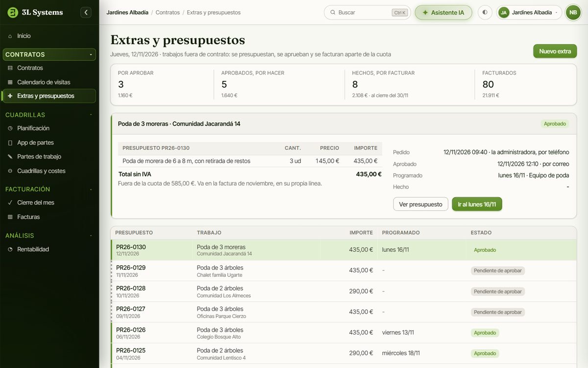Click Pendiente de aprobar badge for PR26-0129

click(x=498, y=270)
